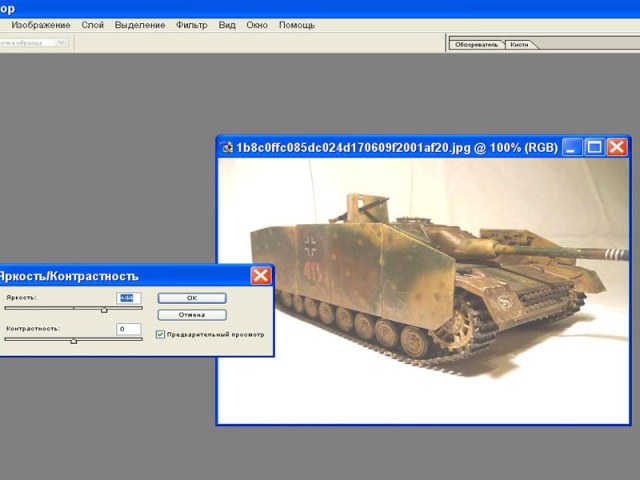Image resolution: width=640 pixels, height=480 pixels.
Task: Open the Выделение menu
Action: (140, 25)
